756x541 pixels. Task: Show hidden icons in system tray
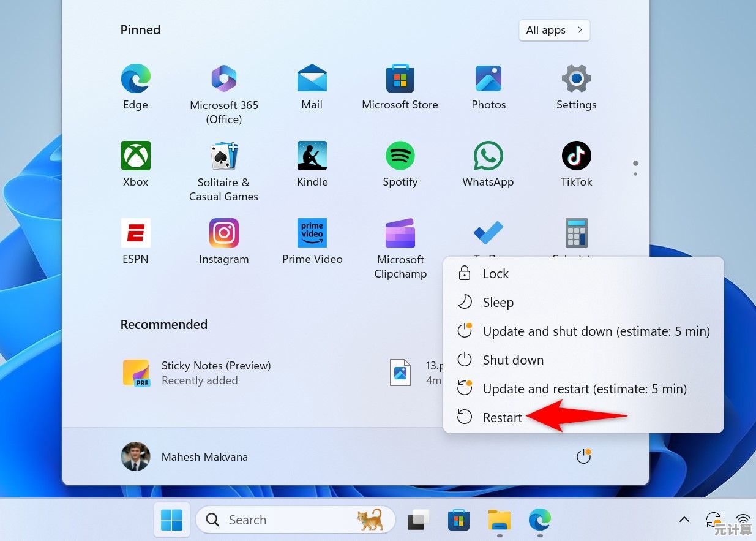[x=684, y=520]
